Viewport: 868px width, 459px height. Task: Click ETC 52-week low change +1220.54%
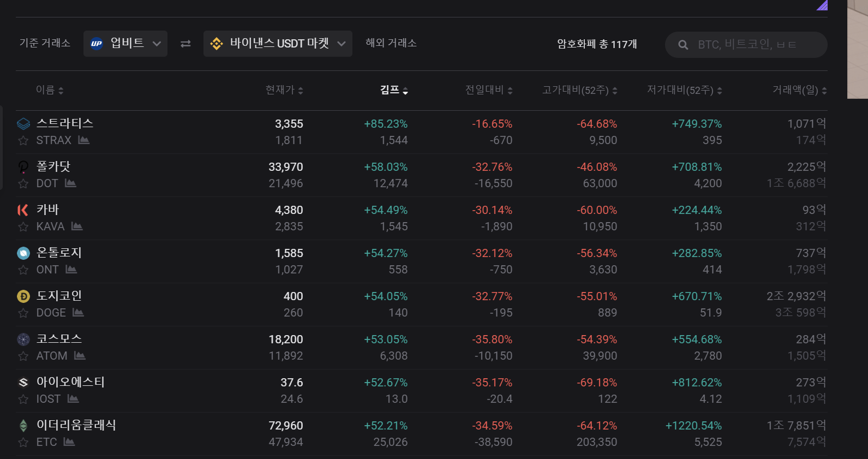[693, 426]
